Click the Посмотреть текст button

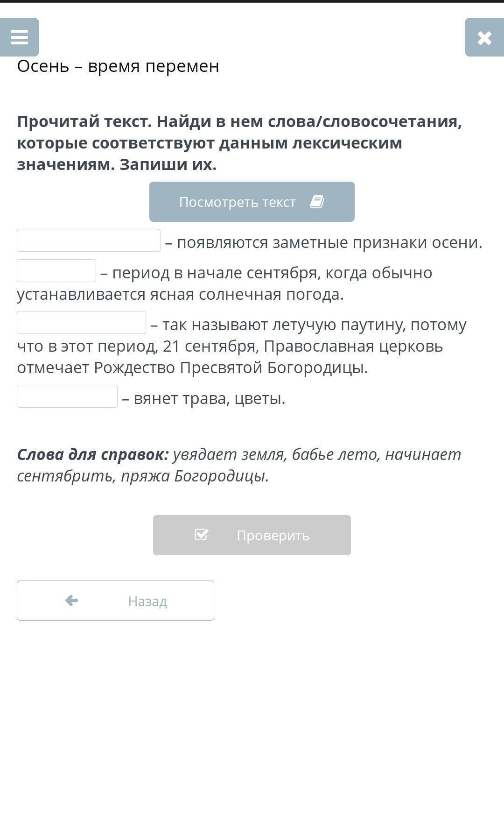[x=252, y=202]
